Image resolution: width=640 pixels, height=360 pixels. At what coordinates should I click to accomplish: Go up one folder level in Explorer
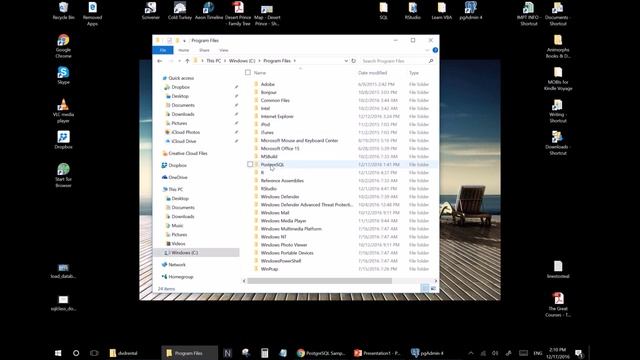coord(187,61)
